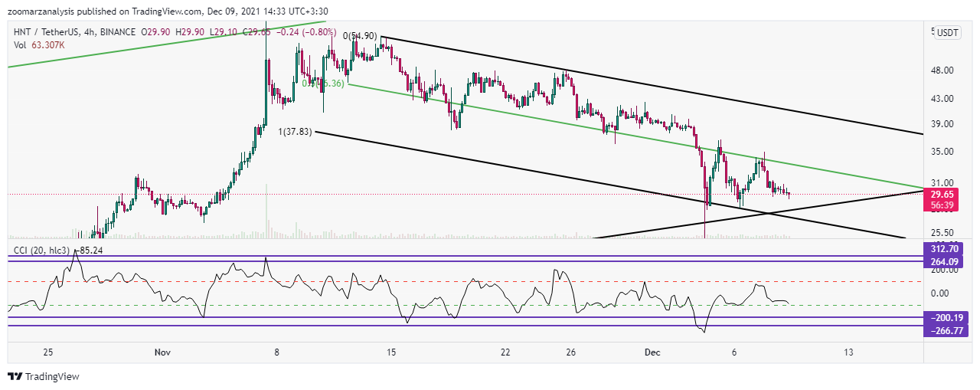The image size is (980, 390).
Task: Click the date label '22' on time axis
Action: click(505, 352)
